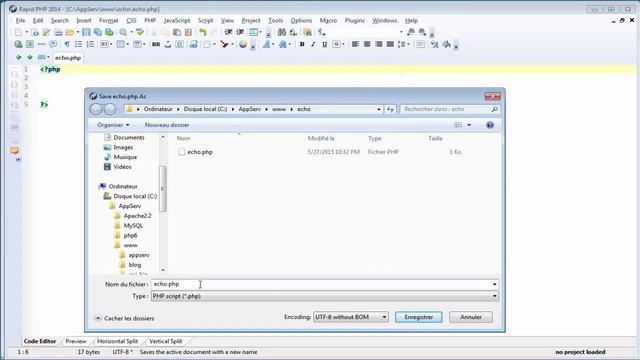Click the green back navigation arrow

[x=18, y=58]
